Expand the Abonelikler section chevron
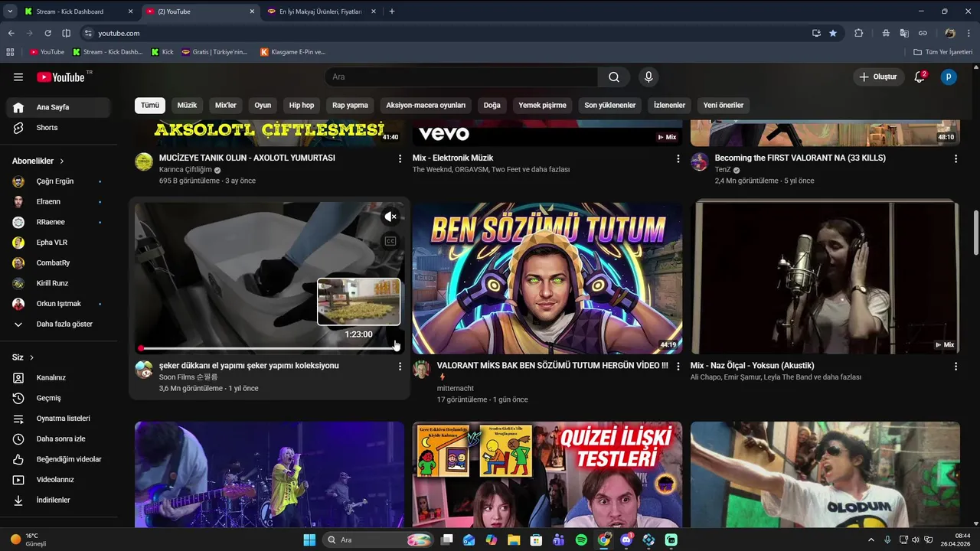980x551 pixels. [62, 161]
